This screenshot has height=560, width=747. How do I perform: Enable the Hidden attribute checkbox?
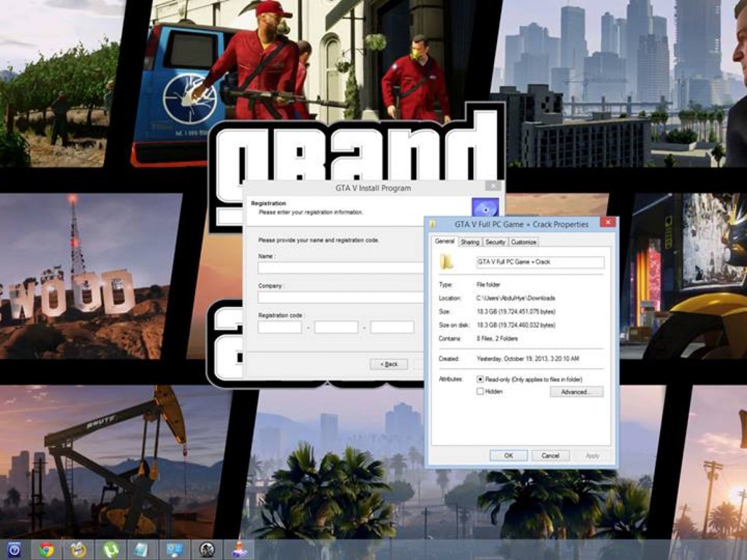point(480,391)
